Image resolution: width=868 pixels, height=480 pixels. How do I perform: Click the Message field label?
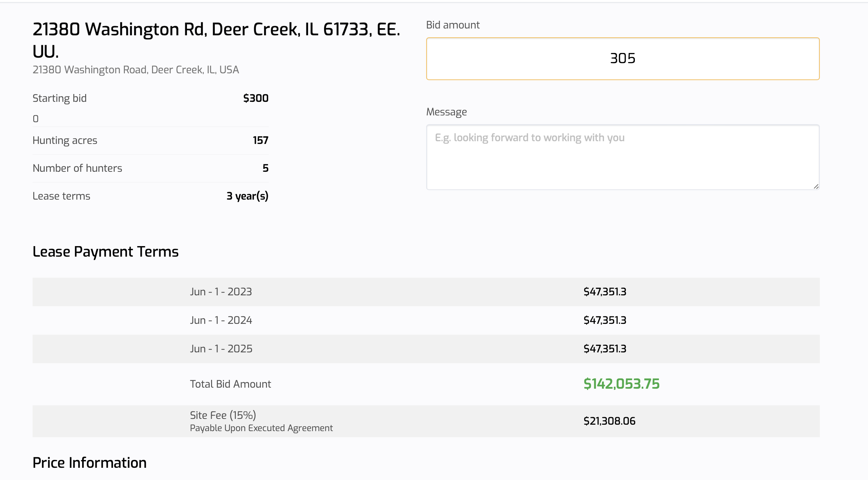click(446, 112)
